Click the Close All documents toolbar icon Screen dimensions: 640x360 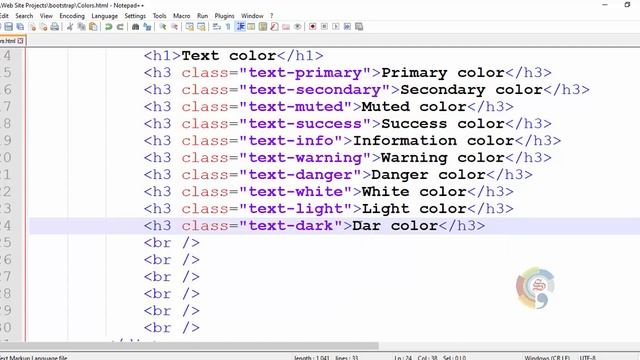click(x=43, y=27)
